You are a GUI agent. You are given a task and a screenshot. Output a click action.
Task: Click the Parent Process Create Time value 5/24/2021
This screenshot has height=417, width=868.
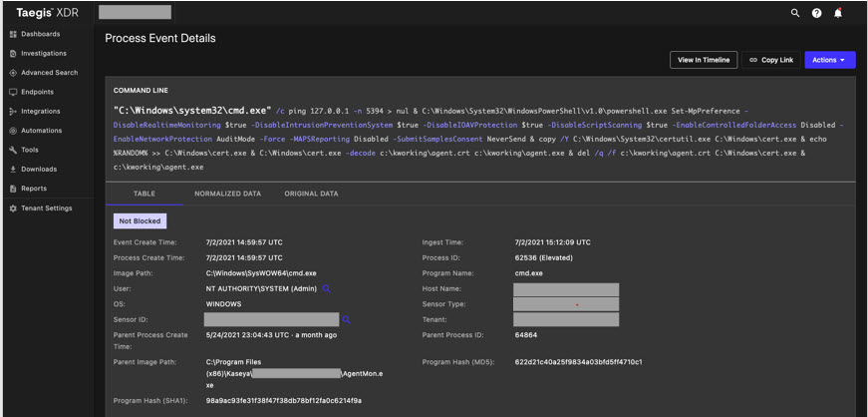tap(271, 335)
